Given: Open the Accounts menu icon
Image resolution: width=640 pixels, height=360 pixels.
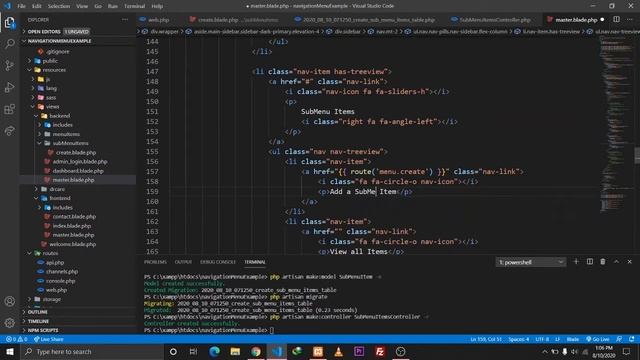Looking at the screenshot, I should (x=9, y=301).
